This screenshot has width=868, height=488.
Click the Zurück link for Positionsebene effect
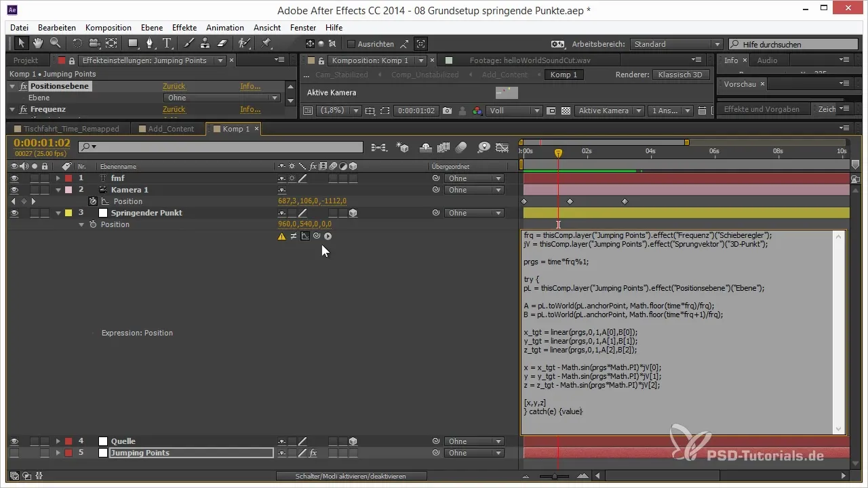(174, 86)
